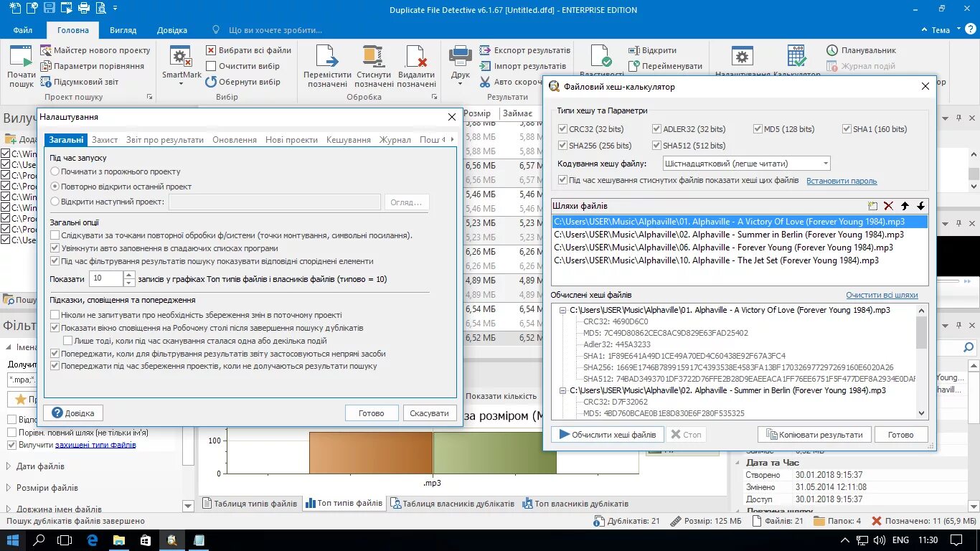Click the red delete path icon in hash calculator
This screenshot has height=551, width=980.
(x=888, y=206)
